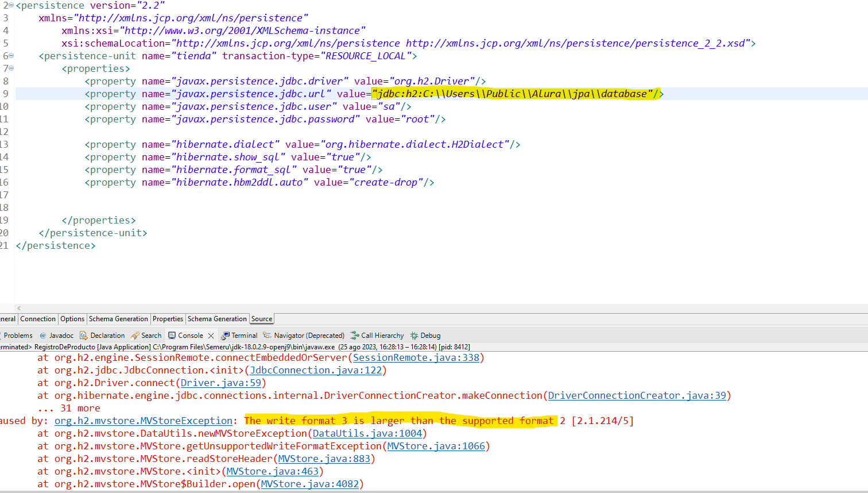This screenshot has height=493, width=868.
Task: Select the Console view monitor icon
Action: point(172,336)
